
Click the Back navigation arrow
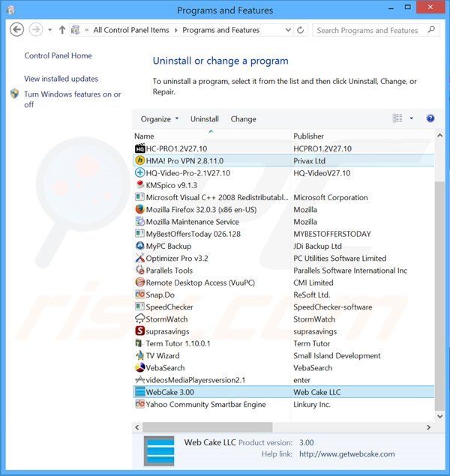pyautogui.click(x=17, y=30)
